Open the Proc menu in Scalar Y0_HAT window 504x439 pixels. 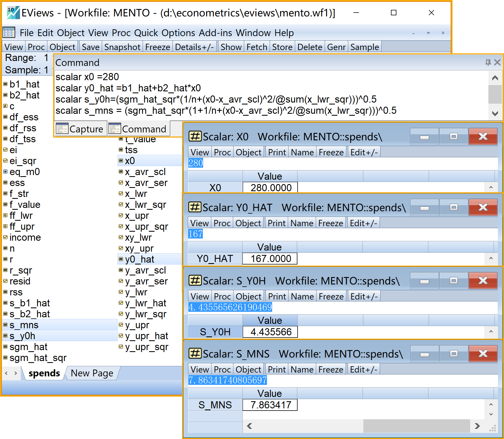[222, 223]
